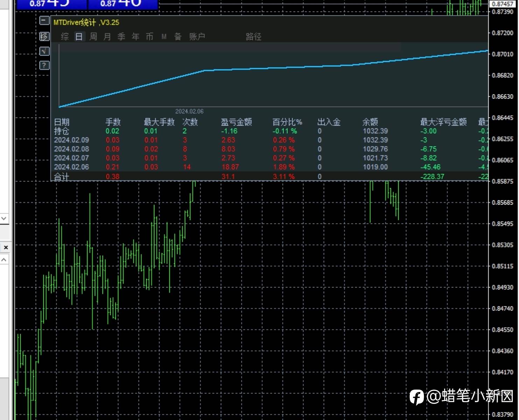Show the 年 yearly statistics tab
519x420 pixels.
tap(135, 37)
